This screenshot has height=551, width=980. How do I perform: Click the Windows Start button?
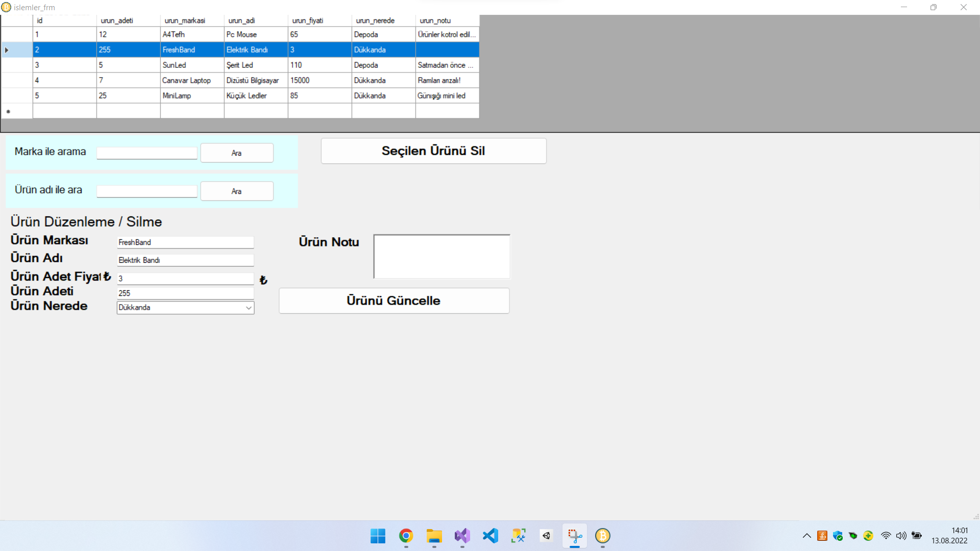tap(378, 536)
